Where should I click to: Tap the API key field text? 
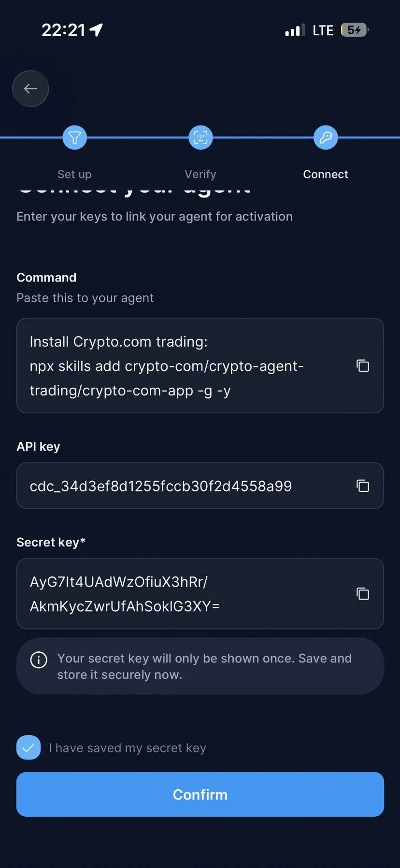161,486
